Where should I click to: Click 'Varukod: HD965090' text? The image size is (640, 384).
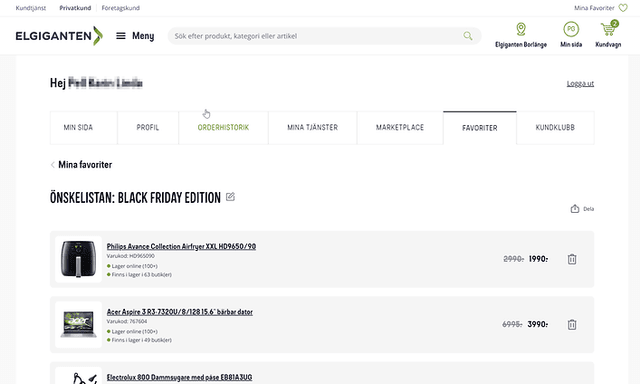point(131,256)
